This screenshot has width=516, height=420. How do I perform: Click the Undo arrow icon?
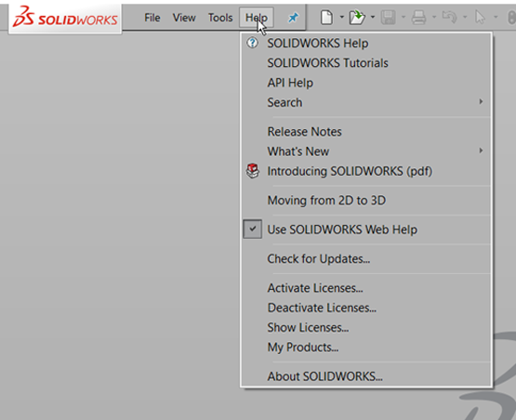pyautogui.click(x=450, y=17)
